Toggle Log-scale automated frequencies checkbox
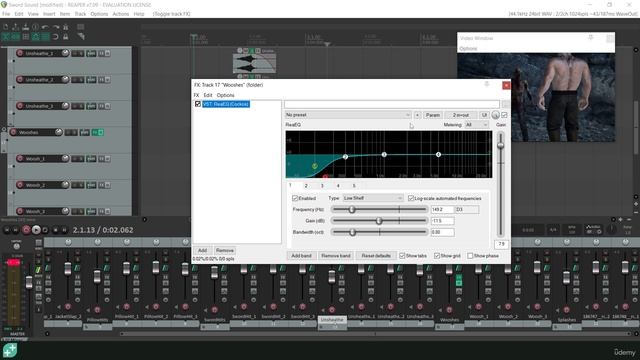 click(411, 198)
